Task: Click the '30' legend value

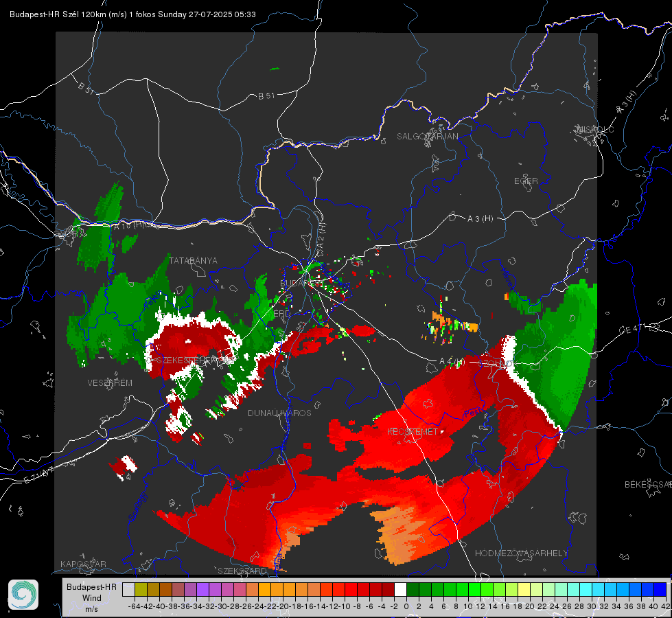Action: tap(592, 606)
